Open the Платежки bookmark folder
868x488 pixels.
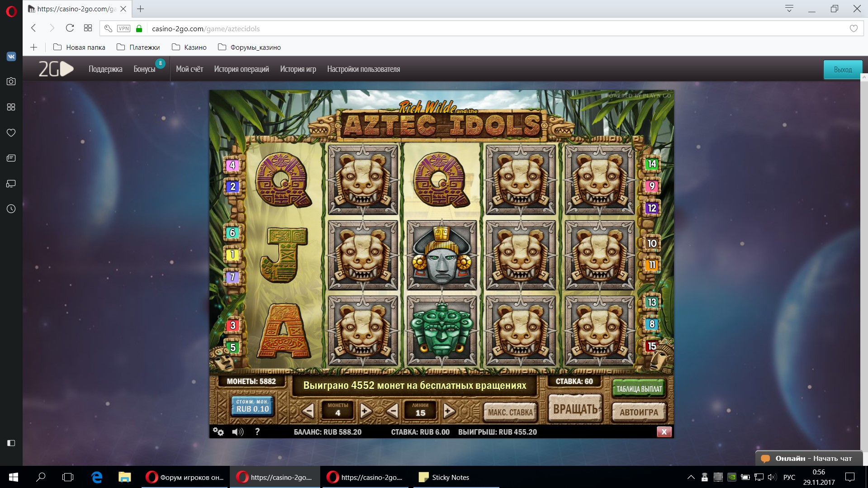(138, 47)
